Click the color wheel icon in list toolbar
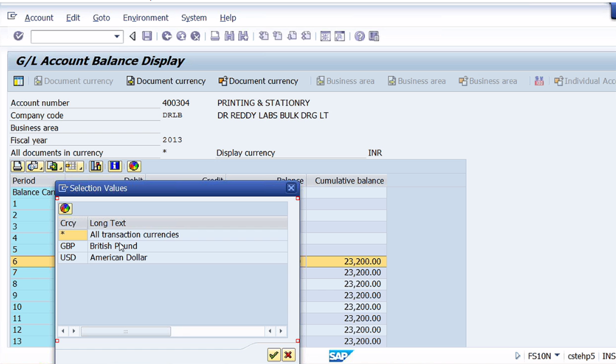Image resolution: width=616 pixels, height=364 pixels. pyautogui.click(x=133, y=166)
